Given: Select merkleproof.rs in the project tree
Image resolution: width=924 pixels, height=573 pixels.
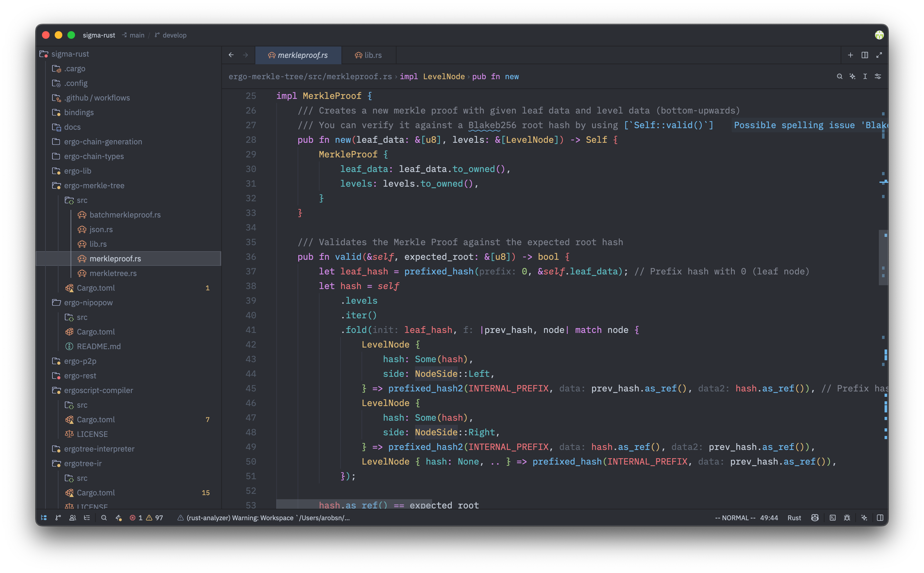Looking at the screenshot, I should (129, 259).
